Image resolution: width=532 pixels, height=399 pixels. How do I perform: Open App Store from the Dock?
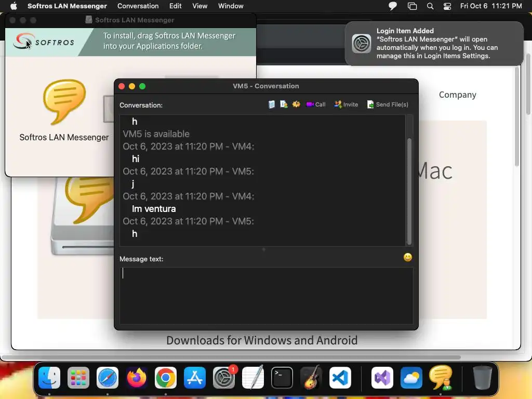[x=195, y=377]
